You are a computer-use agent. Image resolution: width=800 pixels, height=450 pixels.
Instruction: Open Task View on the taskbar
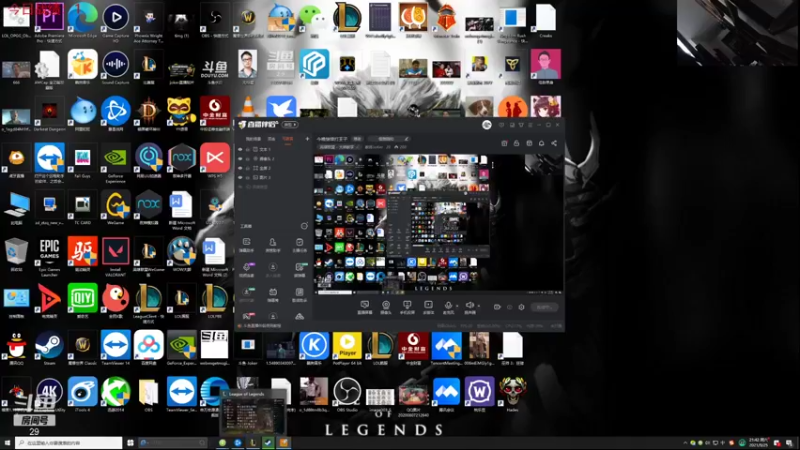131,443
